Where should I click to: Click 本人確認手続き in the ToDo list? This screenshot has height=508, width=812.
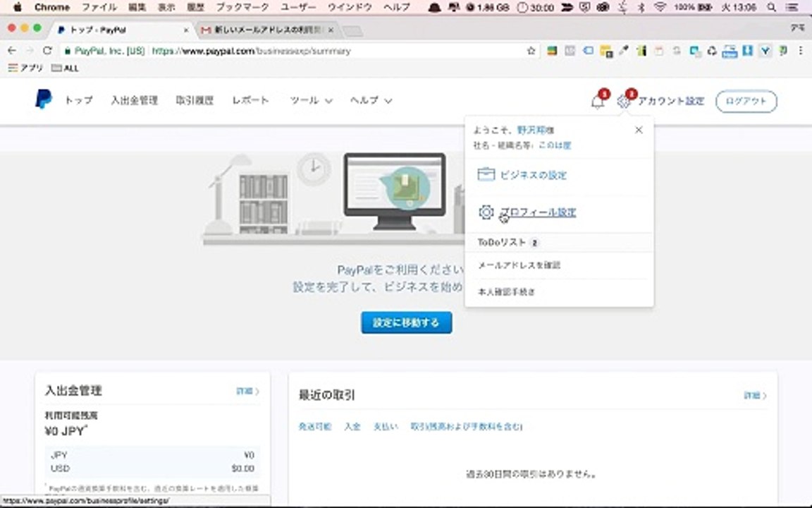507,292
